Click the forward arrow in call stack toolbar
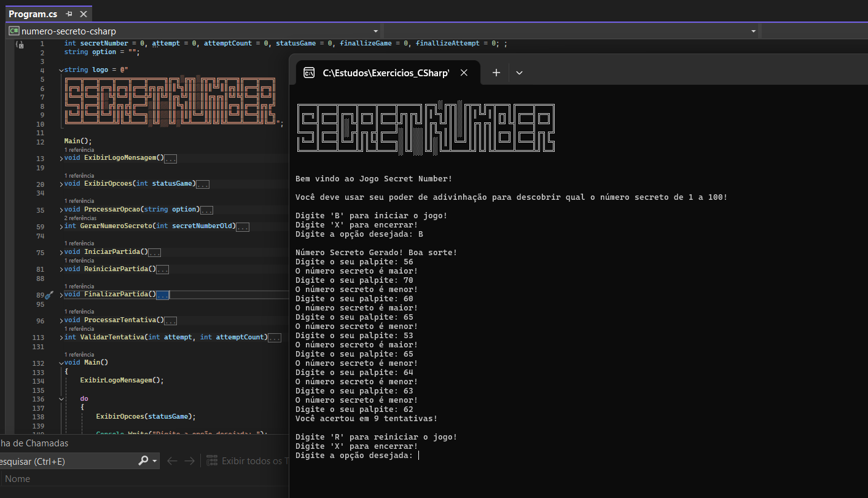The width and height of the screenshot is (868, 498). 189,460
